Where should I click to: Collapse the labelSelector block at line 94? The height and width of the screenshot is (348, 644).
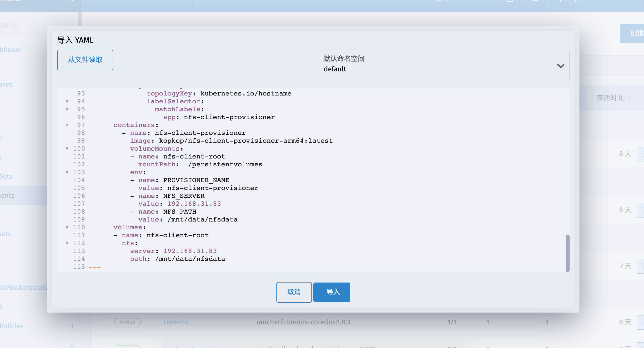[x=67, y=101]
